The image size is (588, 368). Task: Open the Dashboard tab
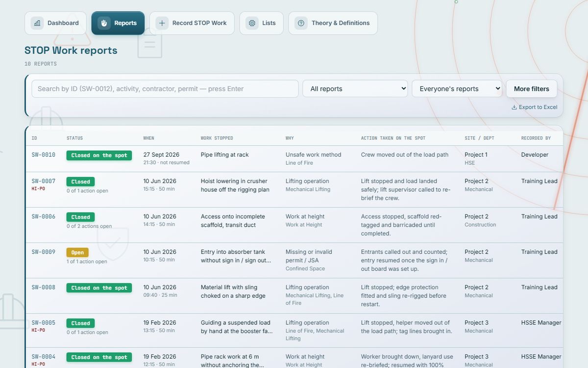(55, 23)
